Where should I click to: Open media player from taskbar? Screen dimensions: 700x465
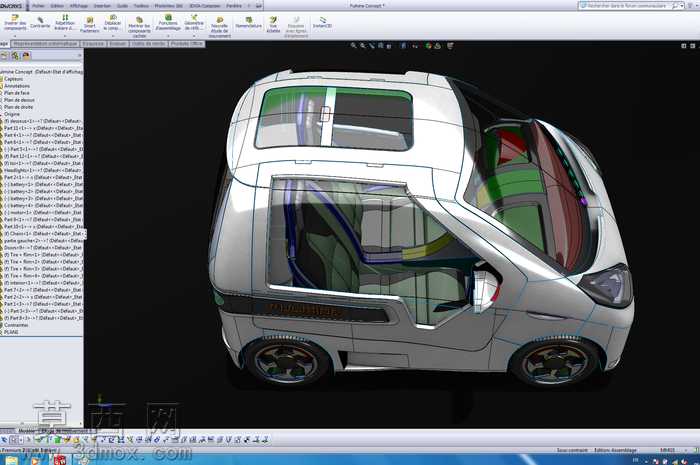coord(36,460)
